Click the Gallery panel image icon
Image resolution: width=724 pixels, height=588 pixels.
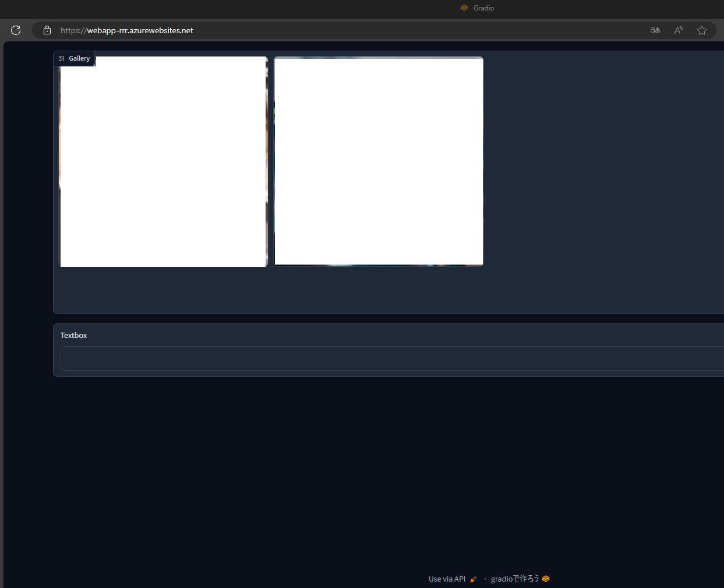point(62,58)
